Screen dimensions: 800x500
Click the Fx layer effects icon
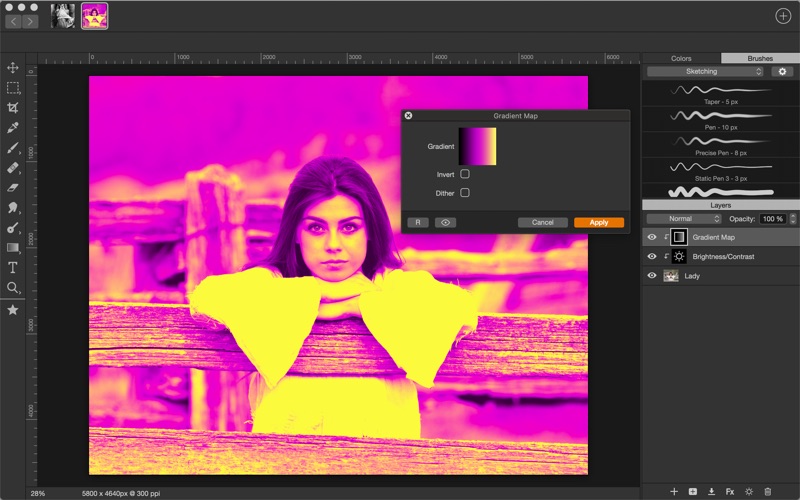(x=730, y=491)
